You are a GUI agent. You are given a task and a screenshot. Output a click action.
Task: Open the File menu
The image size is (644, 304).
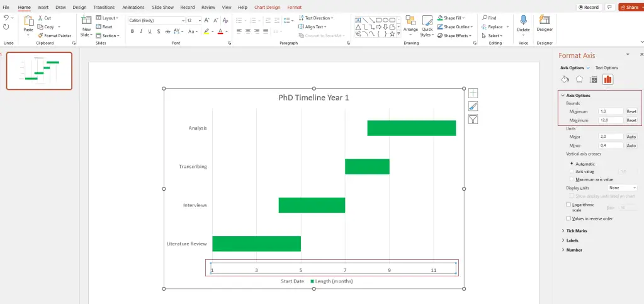(x=6, y=8)
